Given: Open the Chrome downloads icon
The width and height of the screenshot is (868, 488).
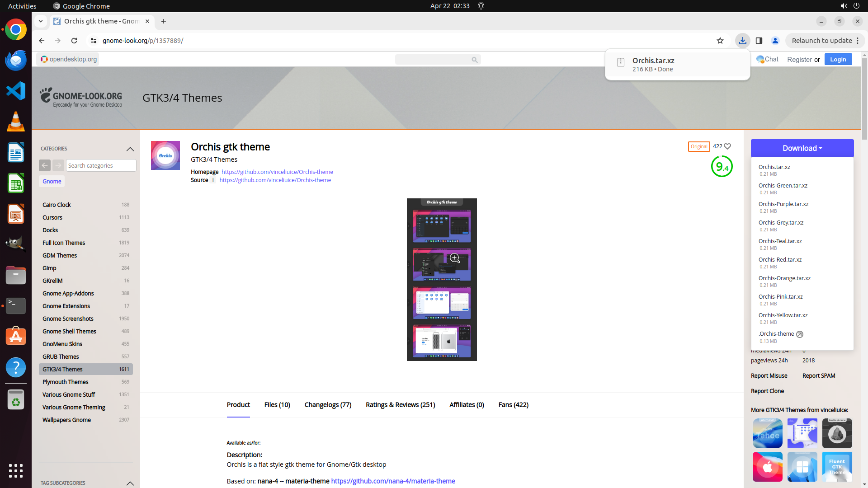Looking at the screenshot, I should click(742, 41).
